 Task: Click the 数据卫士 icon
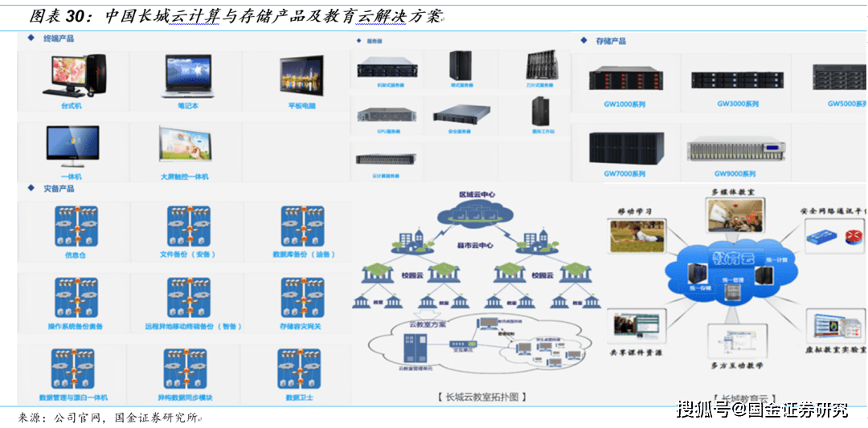[x=299, y=369]
